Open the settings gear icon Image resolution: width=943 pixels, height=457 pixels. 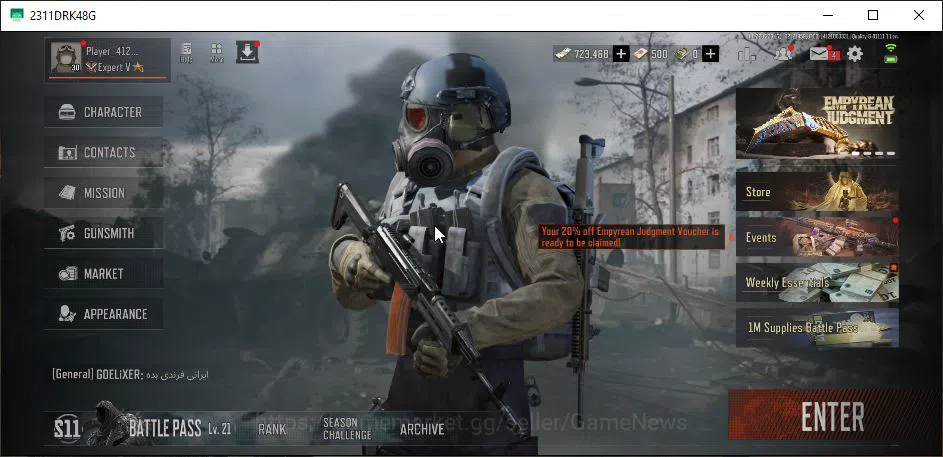(x=855, y=54)
